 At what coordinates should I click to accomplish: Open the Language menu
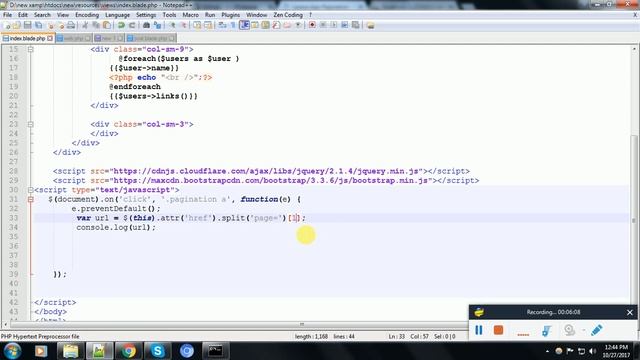click(x=117, y=15)
